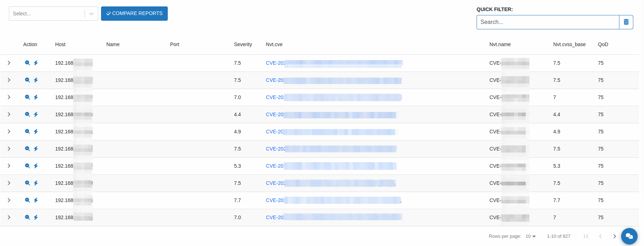Image resolution: width=644 pixels, height=246 pixels.
Task: Open the CVE link in the 7.7 row
Action: (275, 200)
